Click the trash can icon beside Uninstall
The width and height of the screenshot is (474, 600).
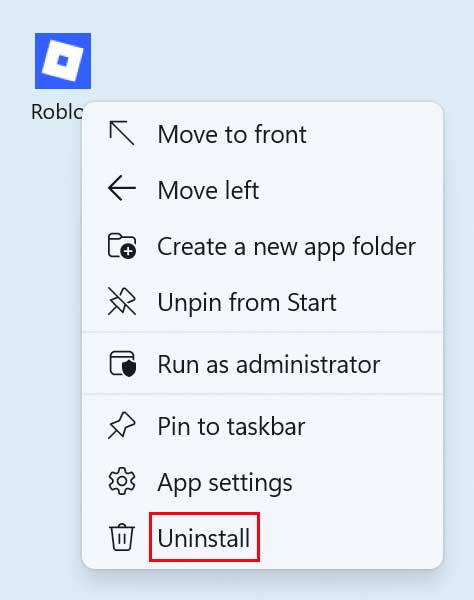[122, 537]
